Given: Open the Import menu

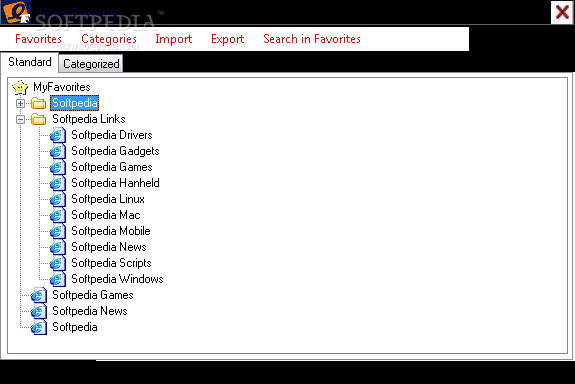Looking at the screenshot, I should (174, 39).
